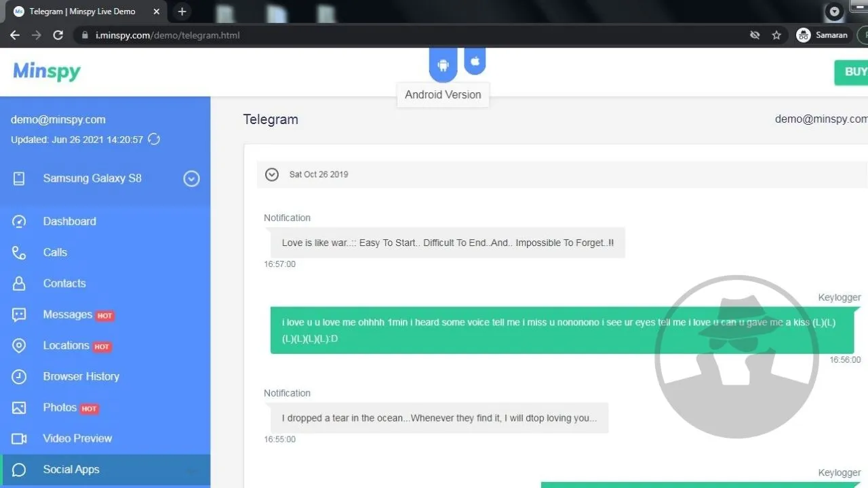Click the HOT badge next to Locations
Viewport: 868px width, 488px height.
(102, 347)
